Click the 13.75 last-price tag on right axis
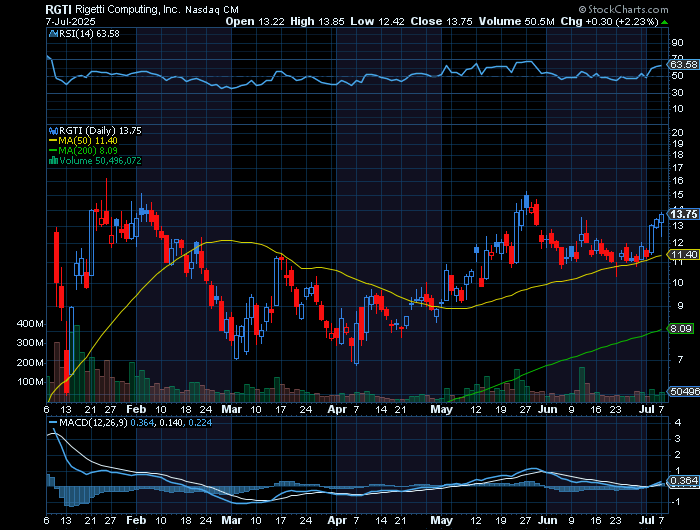The height and width of the screenshot is (530, 700). pyautogui.click(x=683, y=214)
